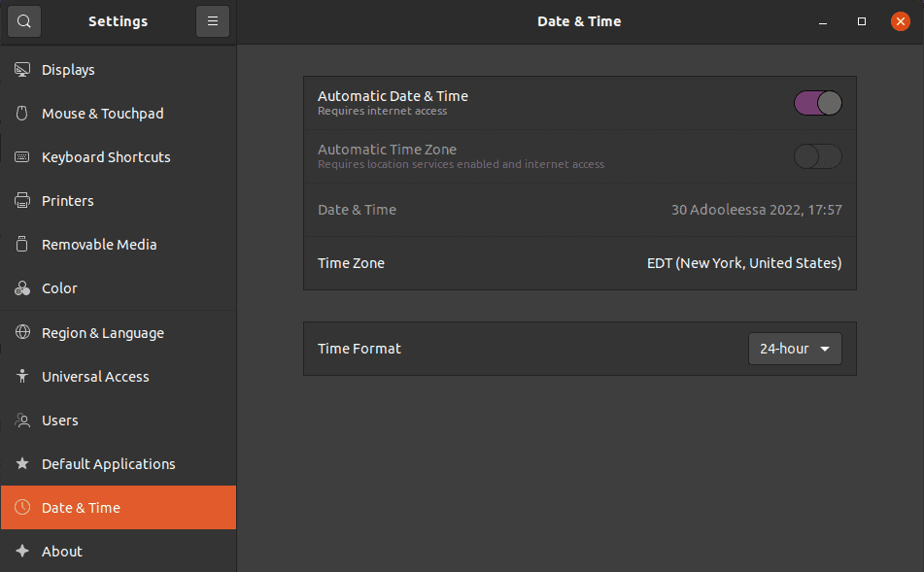Image resolution: width=924 pixels, height=572 pixels.
Task: Click the About entry in sidebar
Action: 62,551
